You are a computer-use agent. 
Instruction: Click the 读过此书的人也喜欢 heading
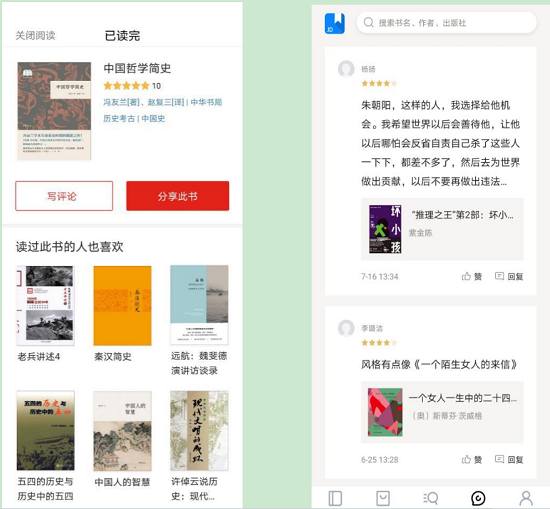(x=69, y=247)
